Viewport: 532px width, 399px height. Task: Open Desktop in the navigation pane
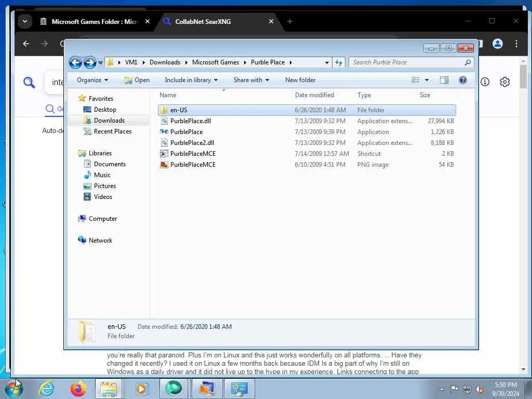105,110
